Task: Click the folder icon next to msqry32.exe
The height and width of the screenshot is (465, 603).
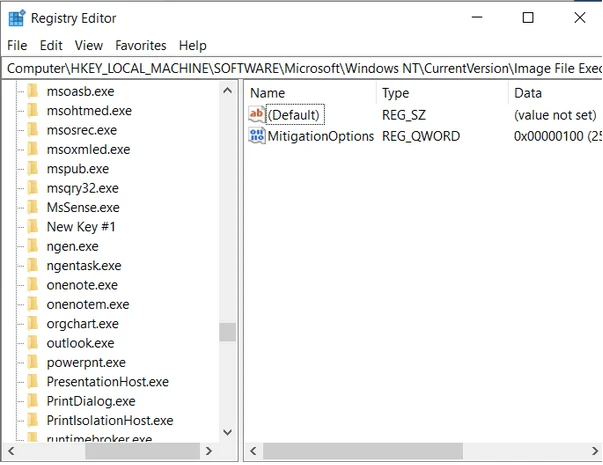Action: pos(33,188)
